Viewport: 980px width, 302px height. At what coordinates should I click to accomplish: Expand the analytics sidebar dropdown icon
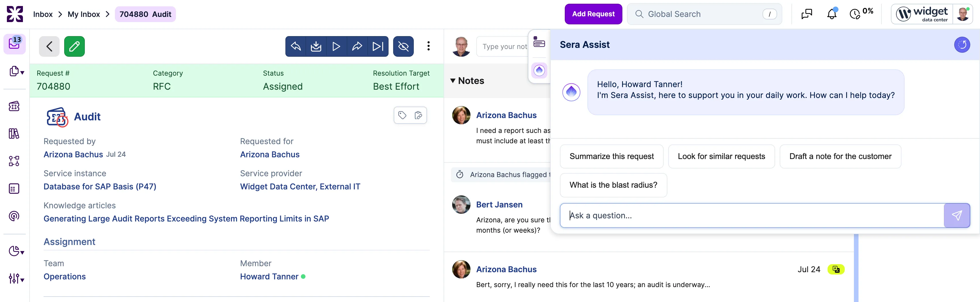coord(16,251)
